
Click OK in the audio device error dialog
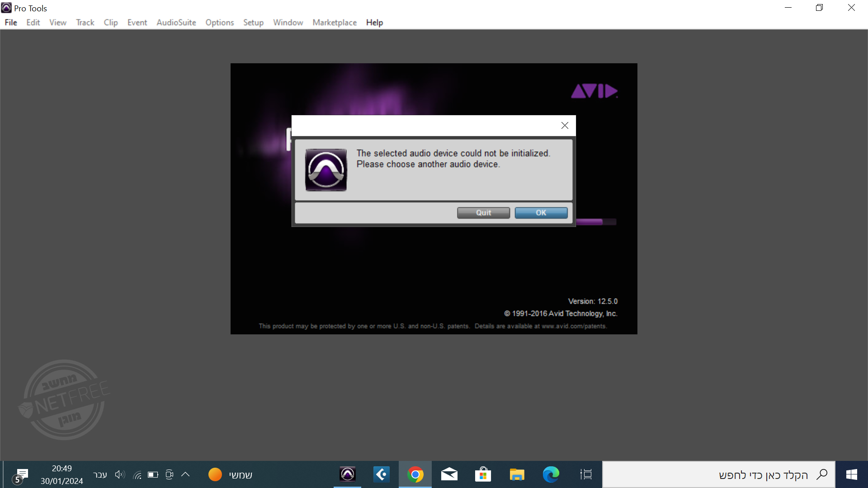coord(541,213)
